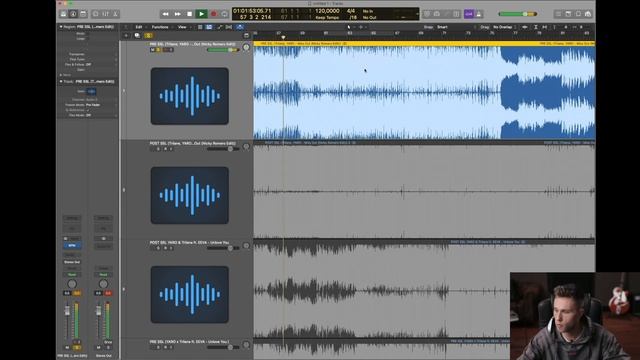Screen dimensions: 640x360
Task: Solo the left channel strip
Action: (x=77, y=348)
